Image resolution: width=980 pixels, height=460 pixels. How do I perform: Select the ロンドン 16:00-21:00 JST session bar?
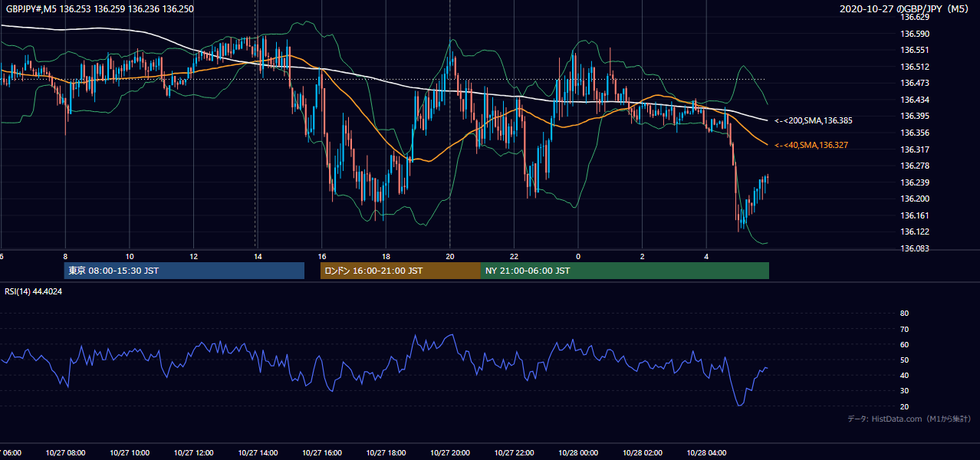coord(400,271)
